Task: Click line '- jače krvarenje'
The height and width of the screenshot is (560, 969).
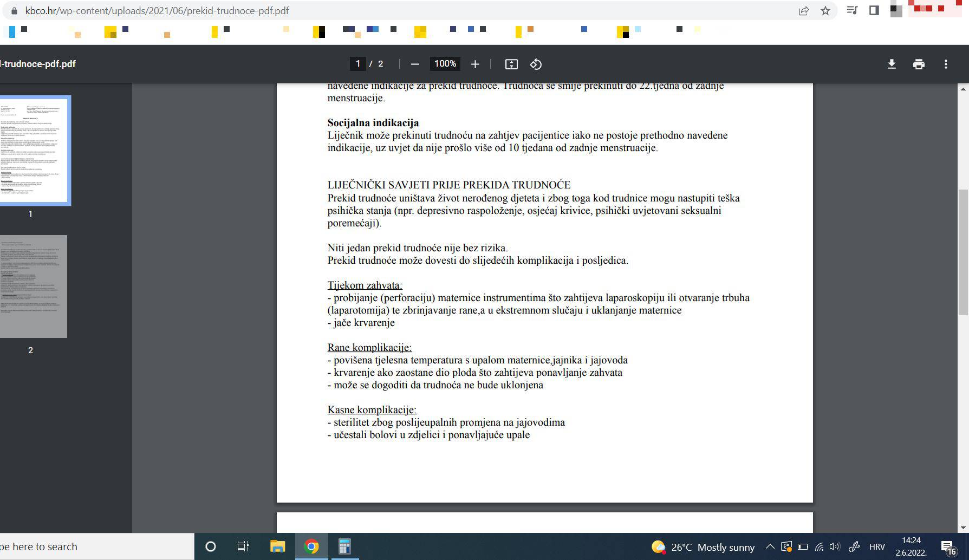Action: pos(361,323)
